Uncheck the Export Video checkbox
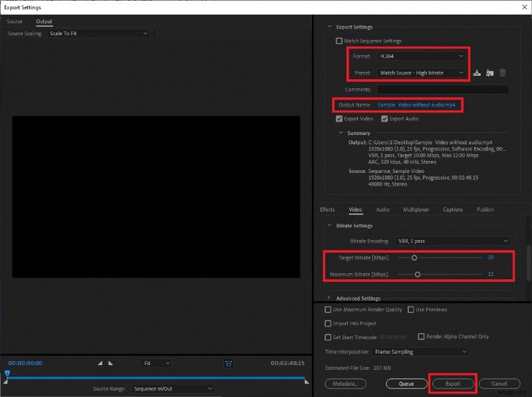Screen dimensions: 532x397 pyautogui.click(x=339, y=119)
